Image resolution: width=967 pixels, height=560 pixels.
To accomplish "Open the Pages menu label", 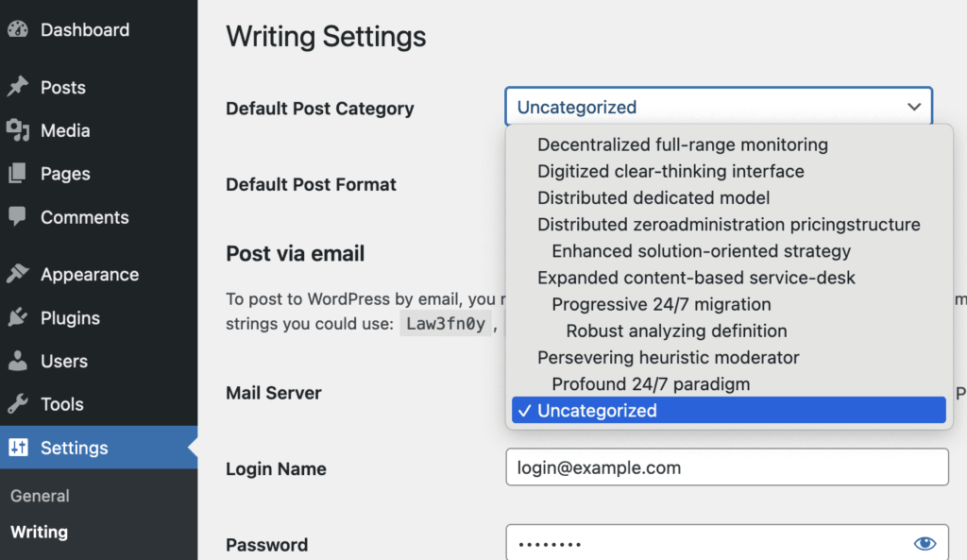I will point(65,174).
